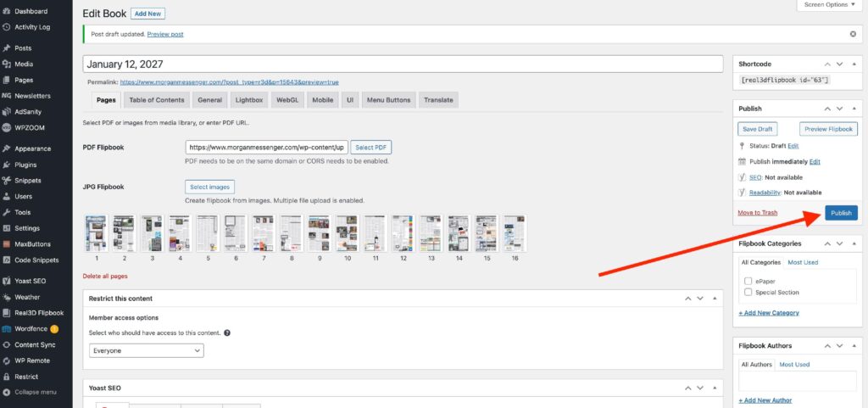The image size is (868, 408).
Task: Click help icon beside access question
Action: 227,333
